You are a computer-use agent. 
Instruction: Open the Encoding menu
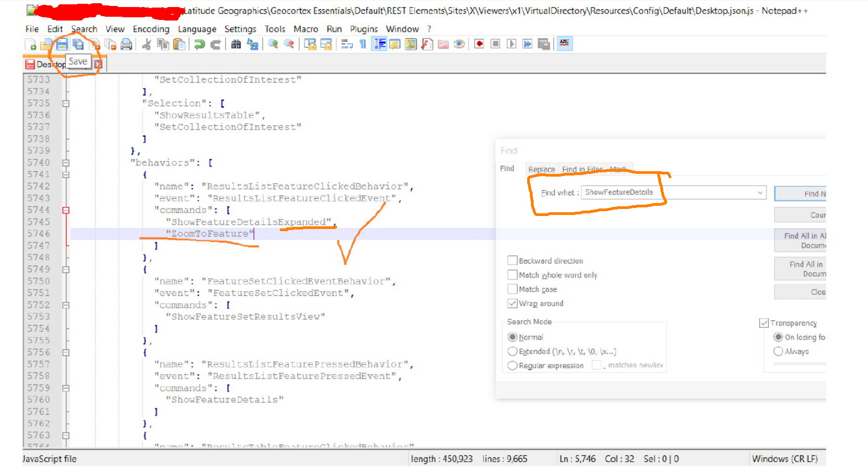pyautogui.click(x=151, y=29)
